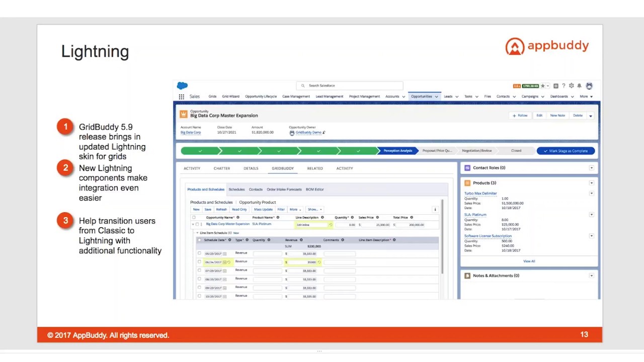This screenshot has height=362, width=644.
Task: Select the Negotiation/Review stage in path
Action: point(477,151)
